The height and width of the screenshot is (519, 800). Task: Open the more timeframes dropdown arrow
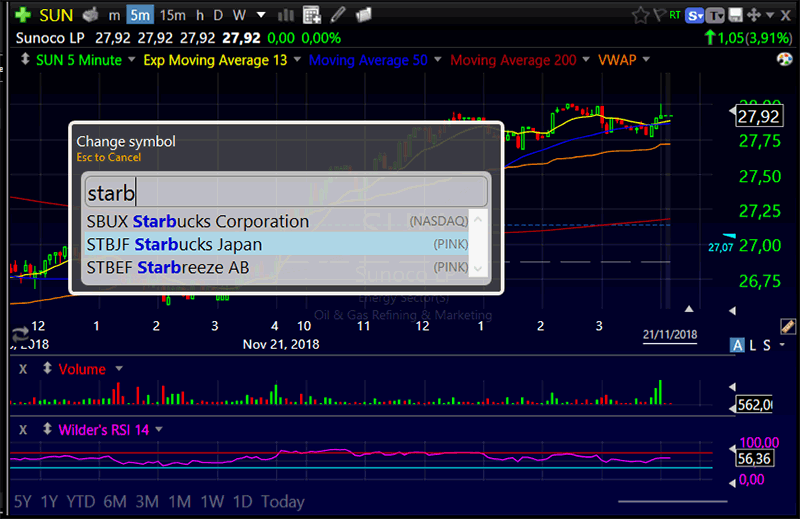(261, 15)
